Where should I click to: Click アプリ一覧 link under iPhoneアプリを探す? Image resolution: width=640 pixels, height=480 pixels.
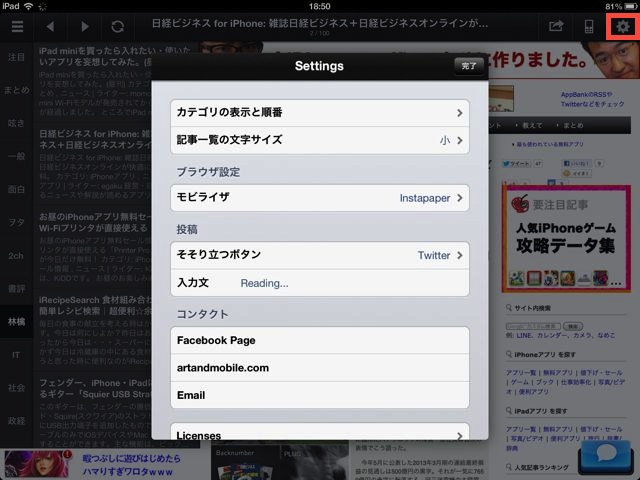point(520,373)
